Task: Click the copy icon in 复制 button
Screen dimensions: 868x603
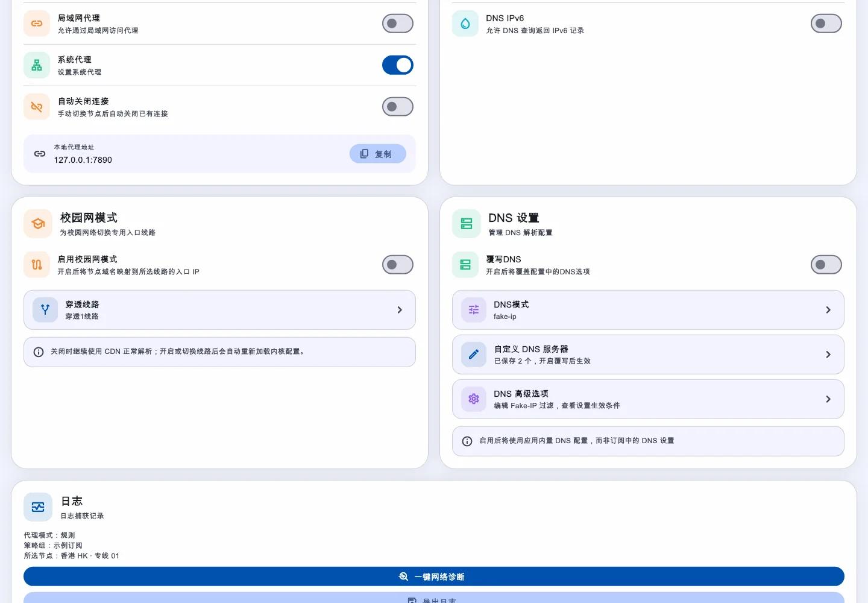Action: (364, 154)
